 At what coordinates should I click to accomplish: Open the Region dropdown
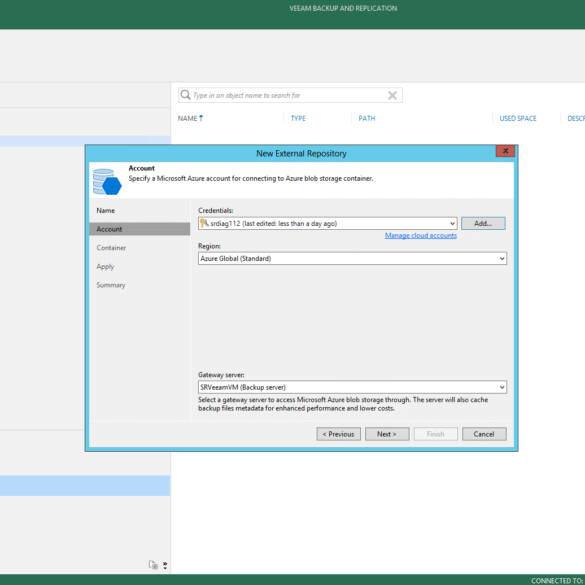point(502,259)
